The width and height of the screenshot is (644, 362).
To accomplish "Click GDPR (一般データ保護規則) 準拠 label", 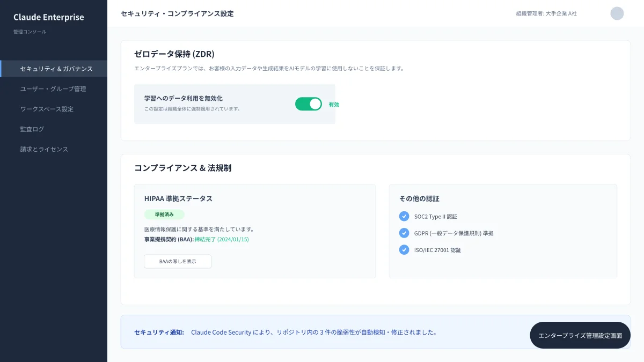I will coord(454,233).
